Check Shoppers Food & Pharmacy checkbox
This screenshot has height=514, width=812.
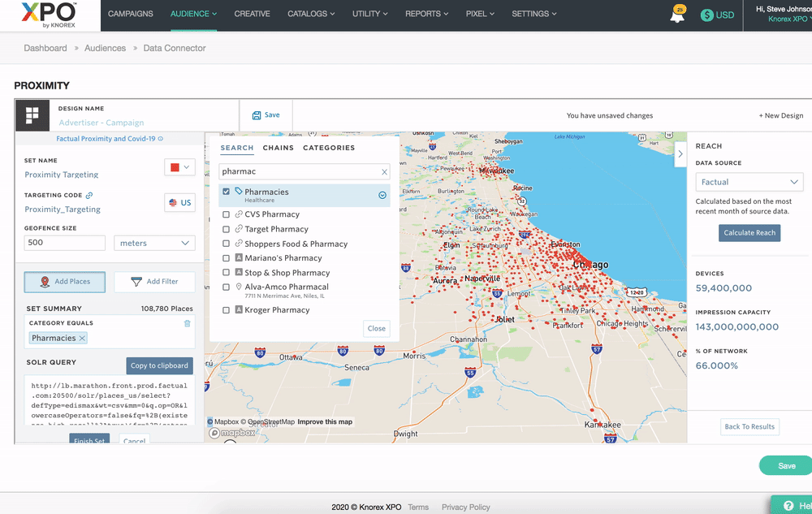click(226, 244)
